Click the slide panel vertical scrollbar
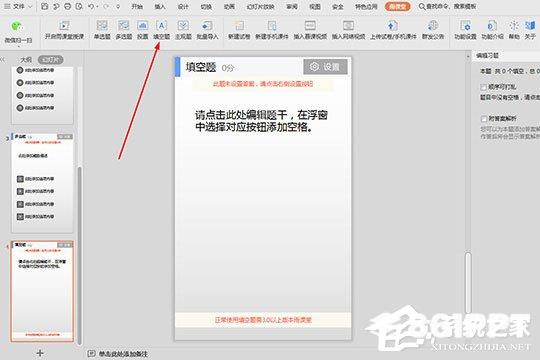The height and width of the screenshot is (360, 540). pos(80,255)
